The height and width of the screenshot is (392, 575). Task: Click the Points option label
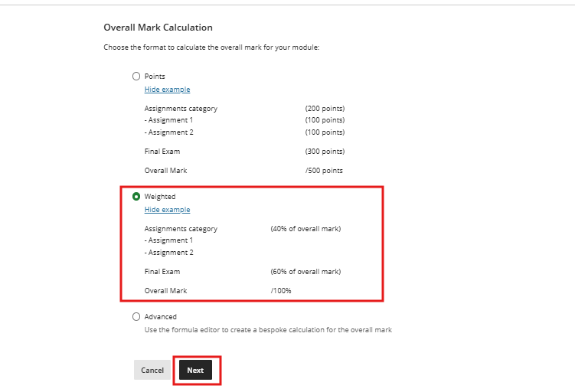pos(155,77)
